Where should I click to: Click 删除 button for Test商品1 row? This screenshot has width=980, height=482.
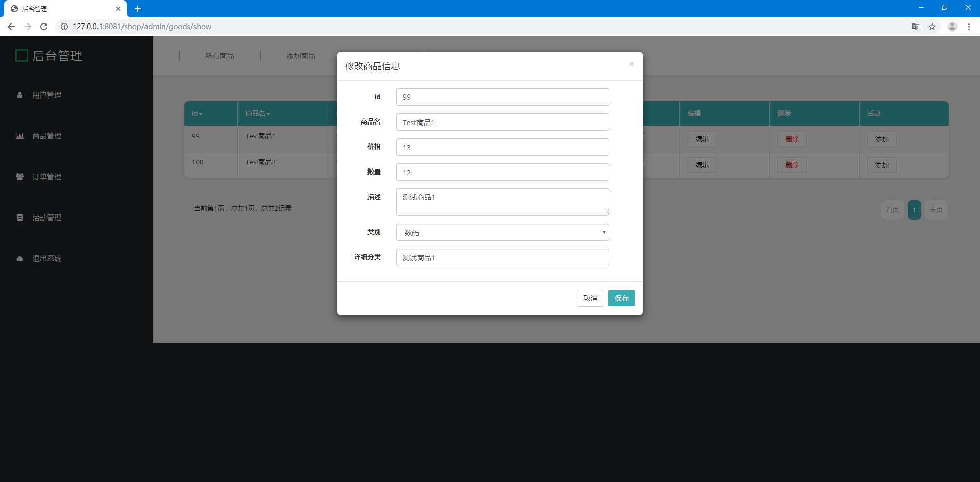tap(792, 139)
